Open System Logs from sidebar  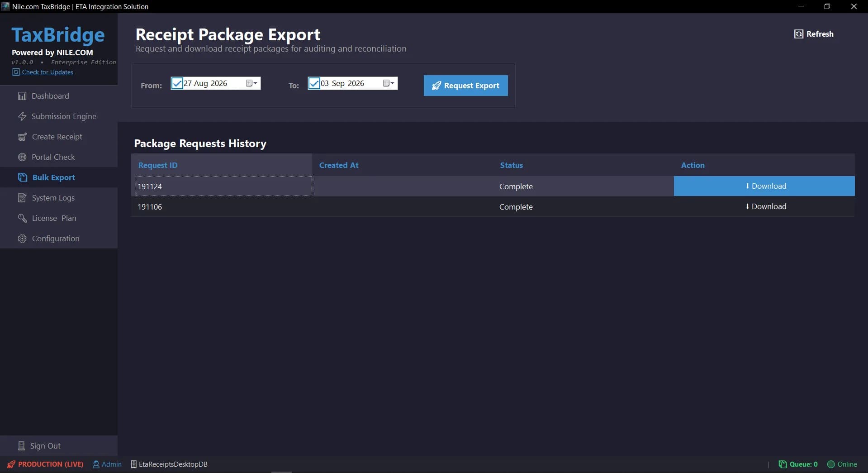coord(59,198)
